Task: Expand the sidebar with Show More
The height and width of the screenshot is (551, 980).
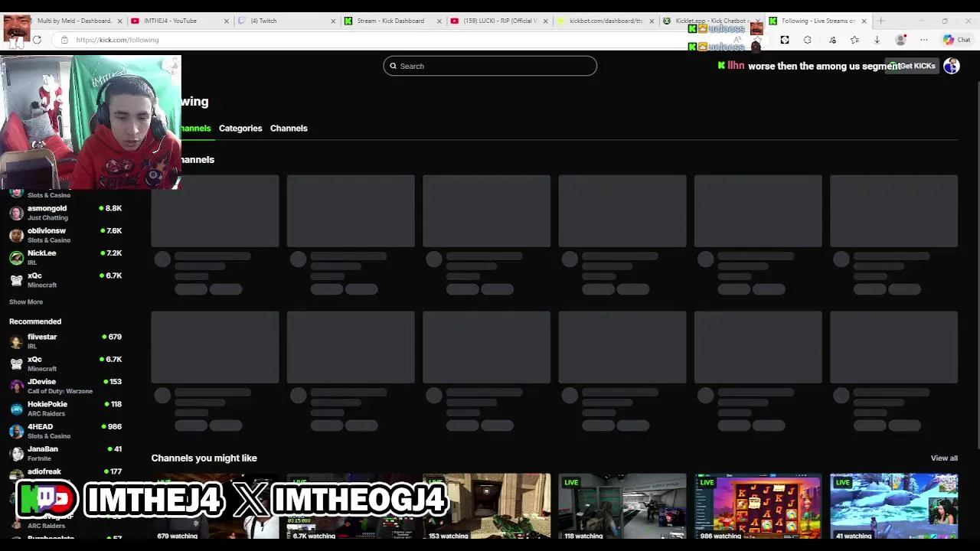Action: [26, 302]
